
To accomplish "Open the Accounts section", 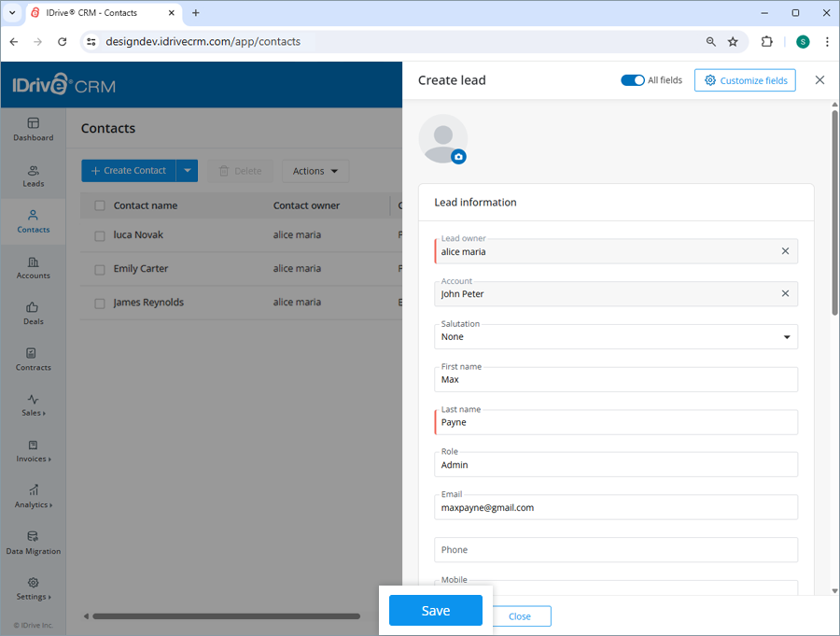I will point(33,268).
